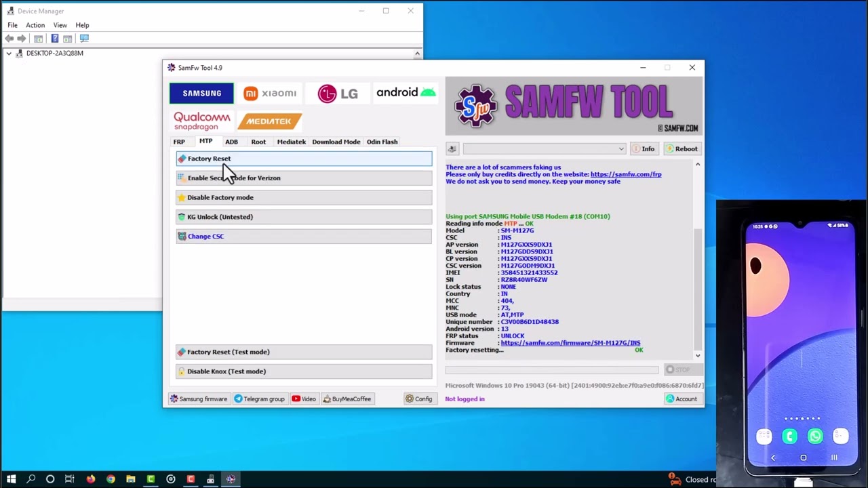Image resolution: width=868 pixels, height=488 pixels.
Task: Switch to the Odin Flash tab
Action: (382, 142)
